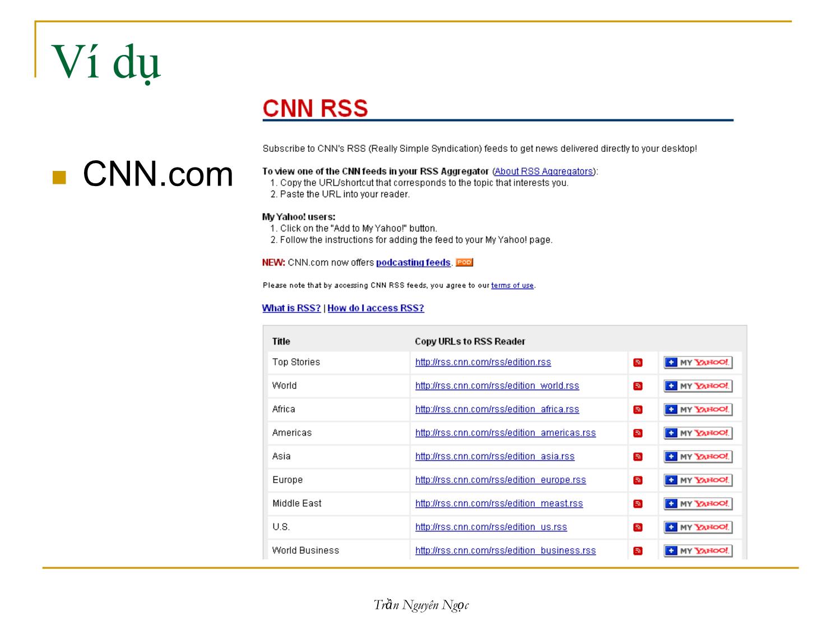Image resolution: width=840 pixels, height=630 pixels.
Task: Open the How do I access RSS? link
Action: pos(376,308)
